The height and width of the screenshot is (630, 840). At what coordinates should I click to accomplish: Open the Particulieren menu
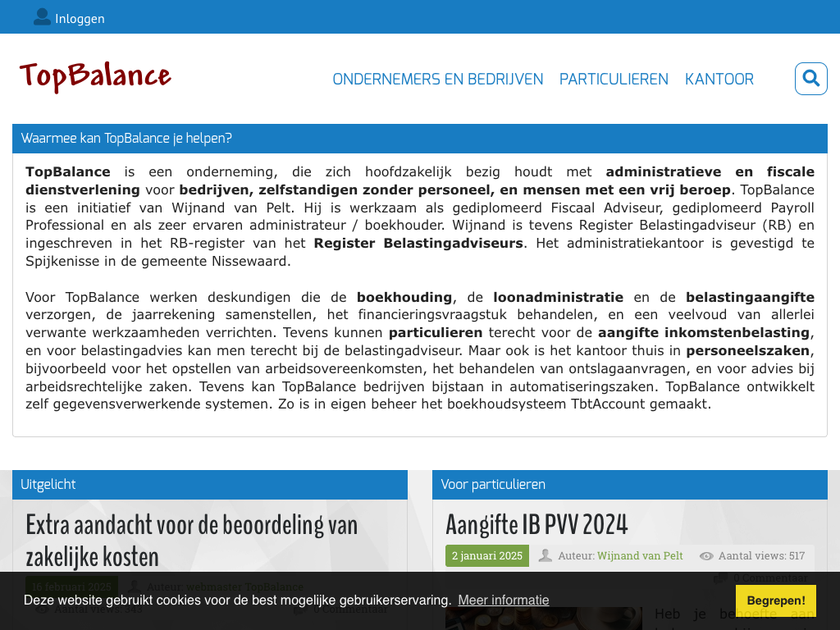[x=614, y=80]
